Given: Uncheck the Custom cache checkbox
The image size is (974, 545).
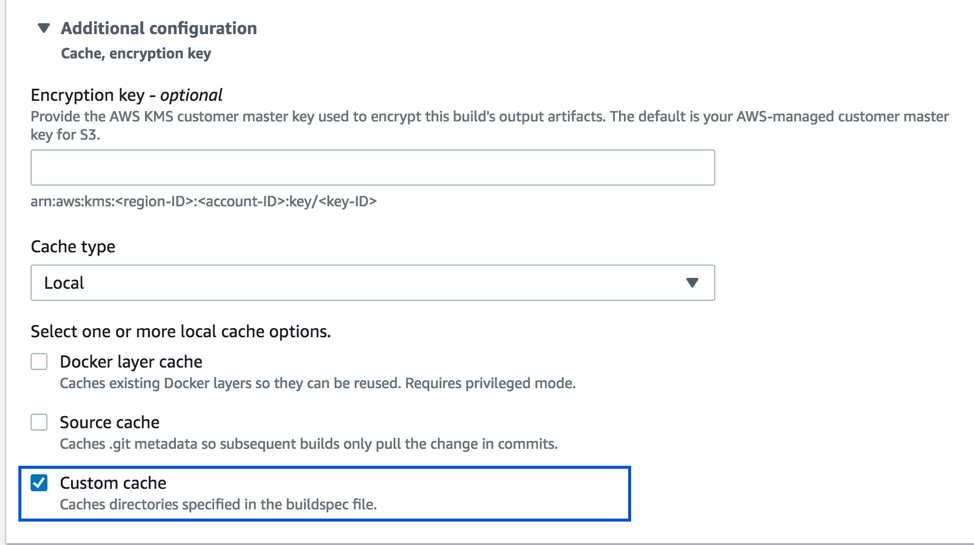Looking at the screenshot, I should click(39, 483).
